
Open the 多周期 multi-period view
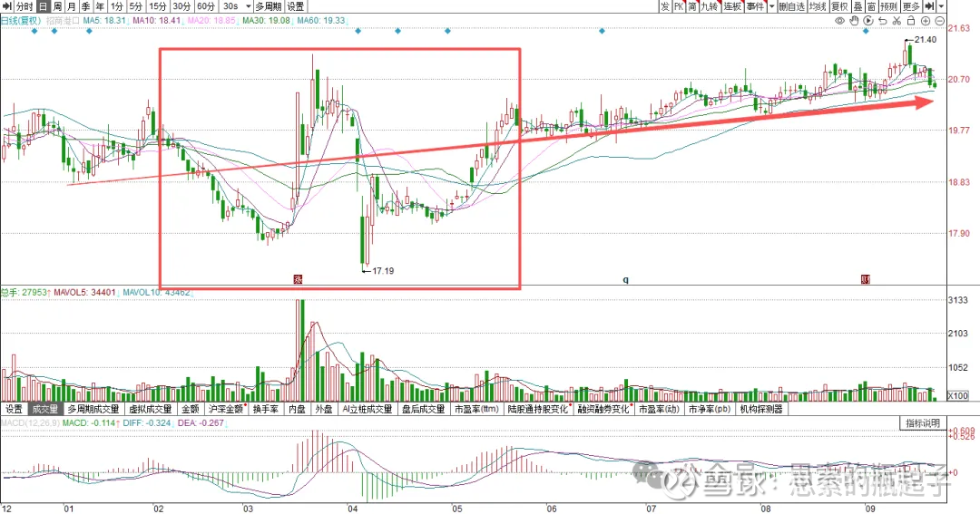coord(269,6)
